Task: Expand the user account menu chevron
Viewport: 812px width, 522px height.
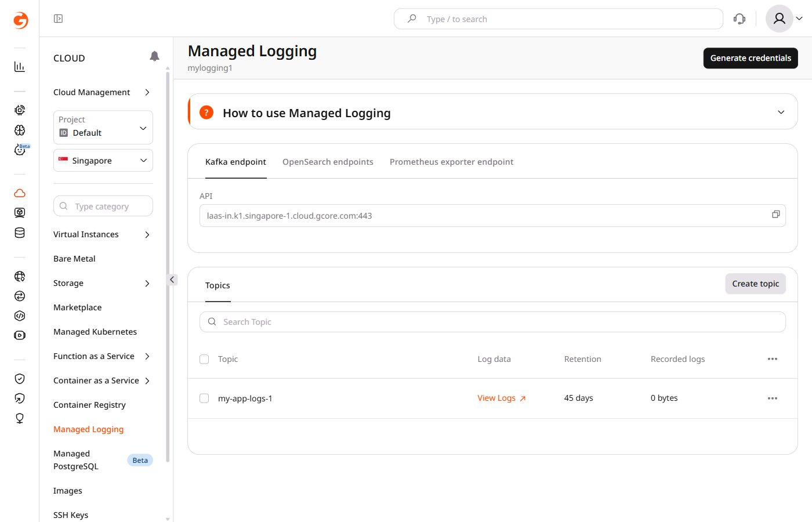Action: [799, 19]
